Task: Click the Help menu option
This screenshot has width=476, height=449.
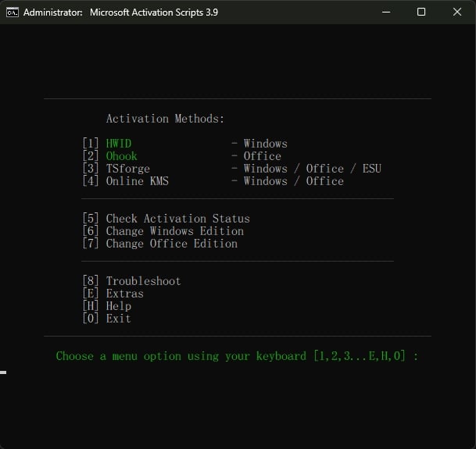Action: tap(119, 306)
